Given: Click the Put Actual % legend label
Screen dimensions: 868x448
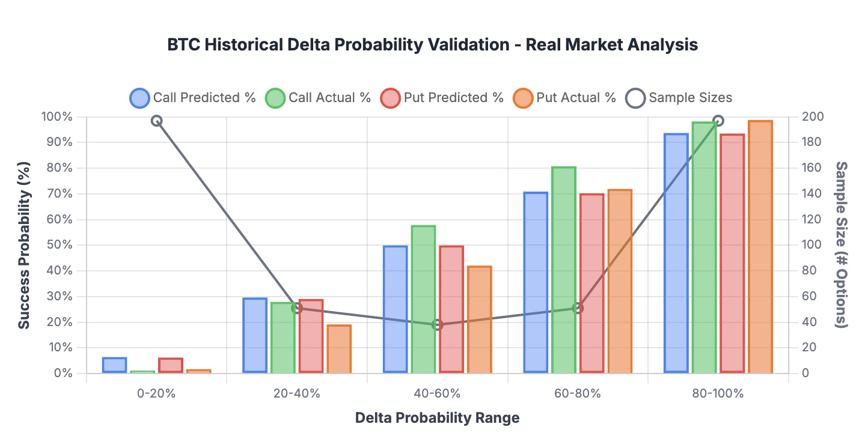Looking at the screenshot, I should pos(576,98).
